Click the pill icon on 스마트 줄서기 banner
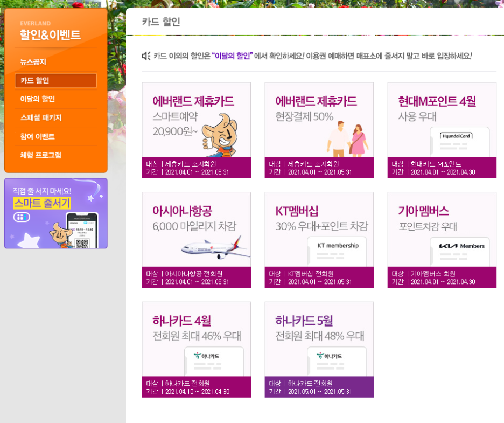Viewport: 504px width, 423px height. pos(22,217)
